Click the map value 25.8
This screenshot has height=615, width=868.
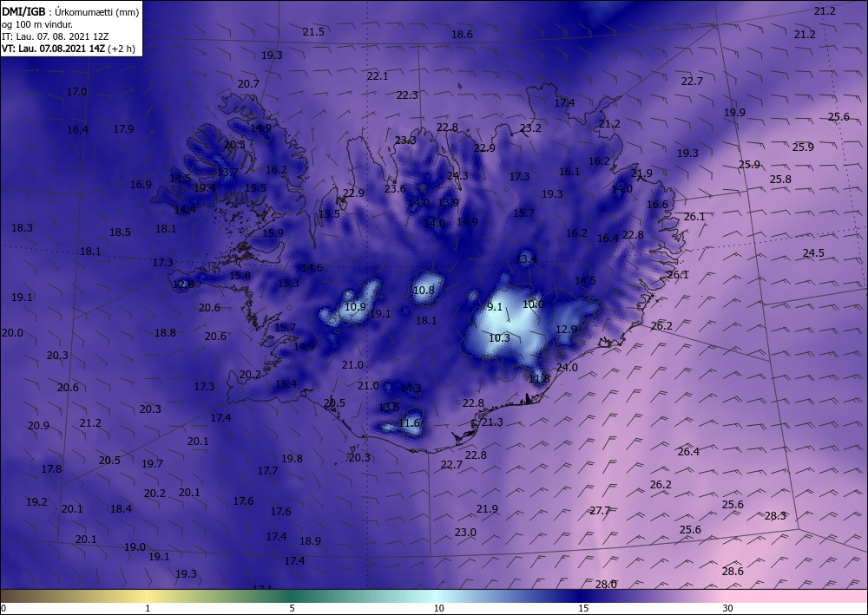(780, 179)
